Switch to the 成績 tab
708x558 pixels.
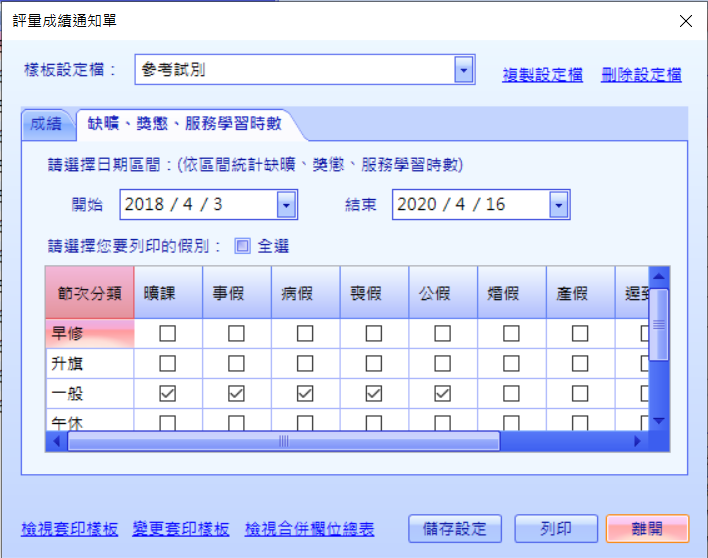point(46,124)
